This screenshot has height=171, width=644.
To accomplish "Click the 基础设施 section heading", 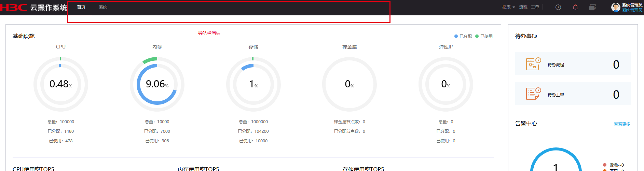I will 24,36.
